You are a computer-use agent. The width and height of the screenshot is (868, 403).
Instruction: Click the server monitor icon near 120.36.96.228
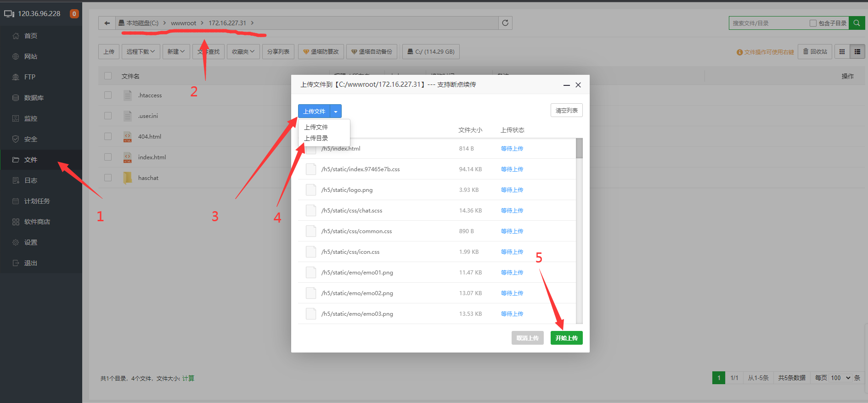tap(9, 14)
